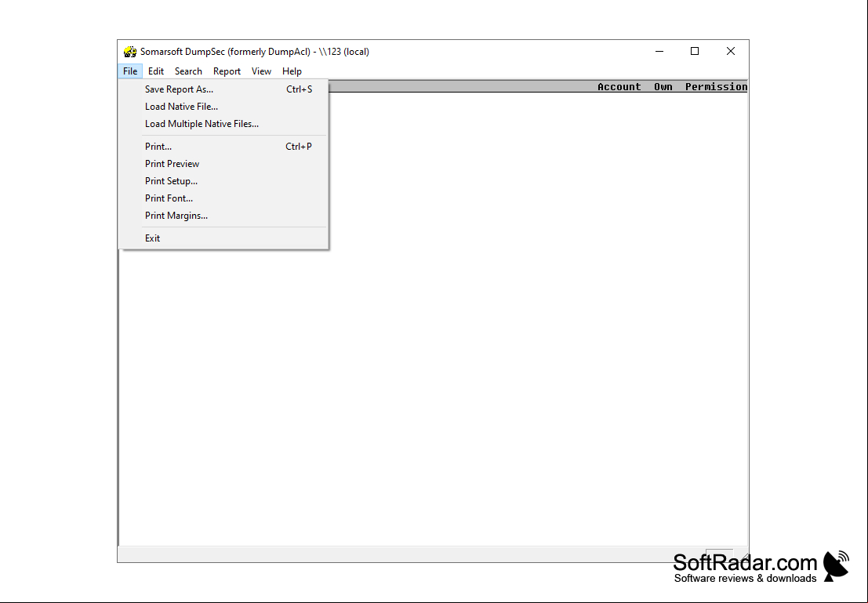Open the Help menu
The image size is (868, 603).
[x=292, y=71]
